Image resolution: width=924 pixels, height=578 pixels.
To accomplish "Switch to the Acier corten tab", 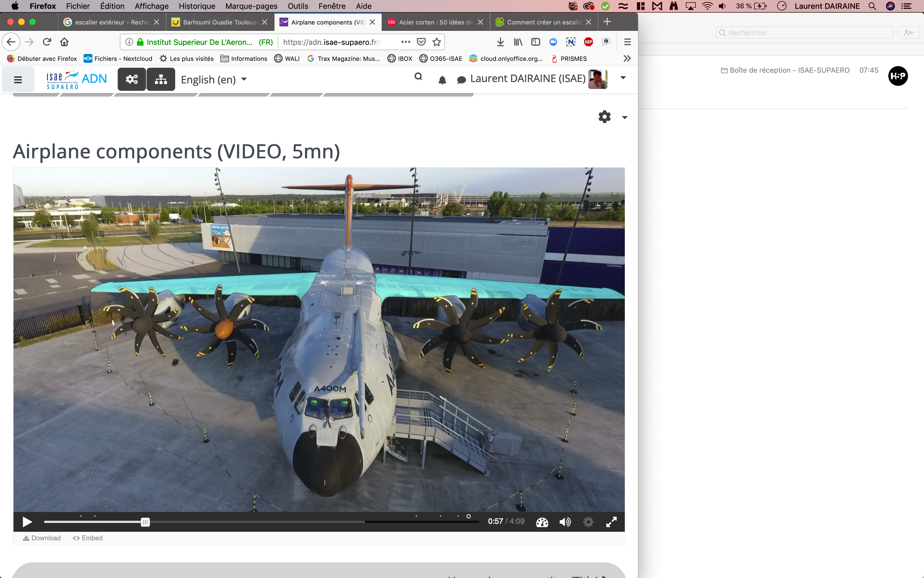I will [436, 22].
